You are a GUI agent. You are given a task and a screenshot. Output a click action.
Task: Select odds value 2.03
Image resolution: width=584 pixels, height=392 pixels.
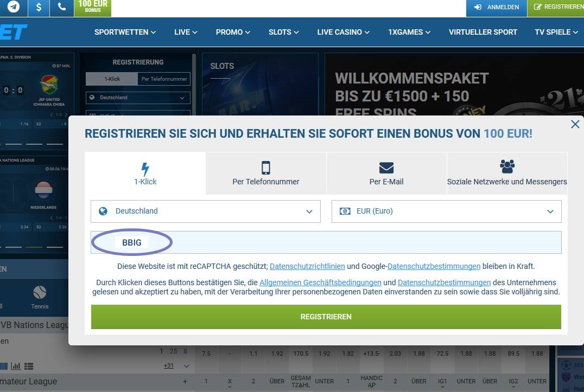pos(395,354)
